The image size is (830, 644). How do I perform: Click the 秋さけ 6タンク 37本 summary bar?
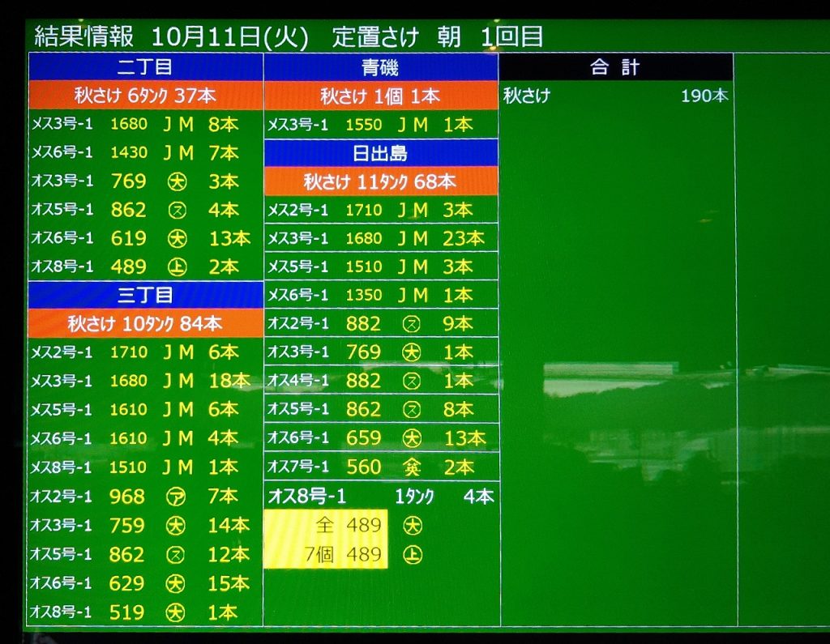click(145, 96)
